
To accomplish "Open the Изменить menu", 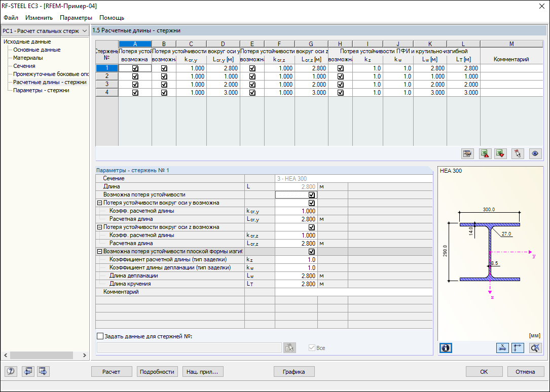I will tap(39, 18).
